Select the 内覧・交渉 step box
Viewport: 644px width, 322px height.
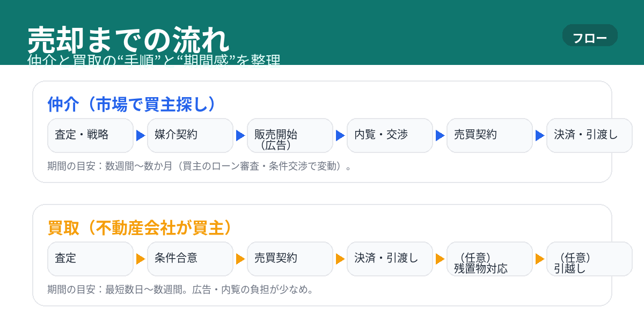[390, 135]
